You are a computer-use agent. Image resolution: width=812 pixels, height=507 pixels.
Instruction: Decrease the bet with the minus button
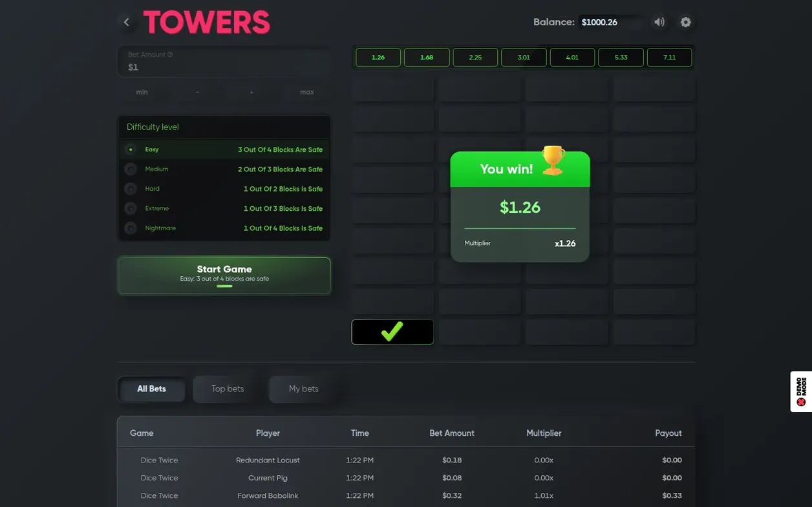point(197,92)
